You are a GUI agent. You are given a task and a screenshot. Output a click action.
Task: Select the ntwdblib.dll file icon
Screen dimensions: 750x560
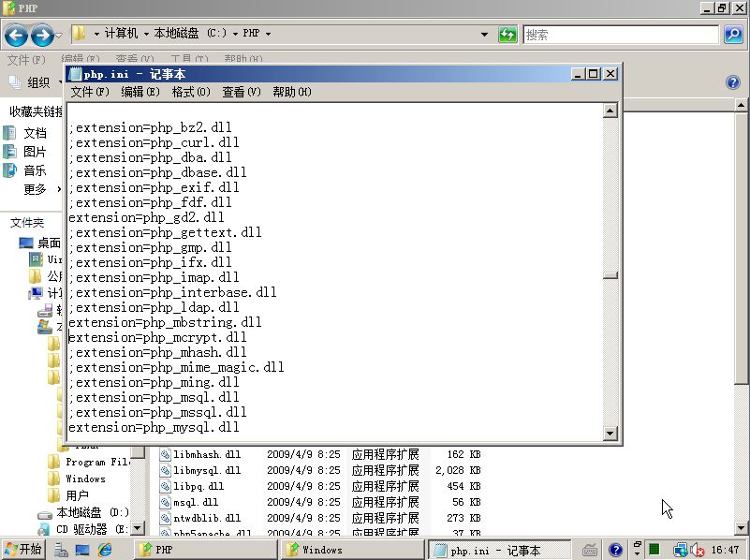click(166, 518)
